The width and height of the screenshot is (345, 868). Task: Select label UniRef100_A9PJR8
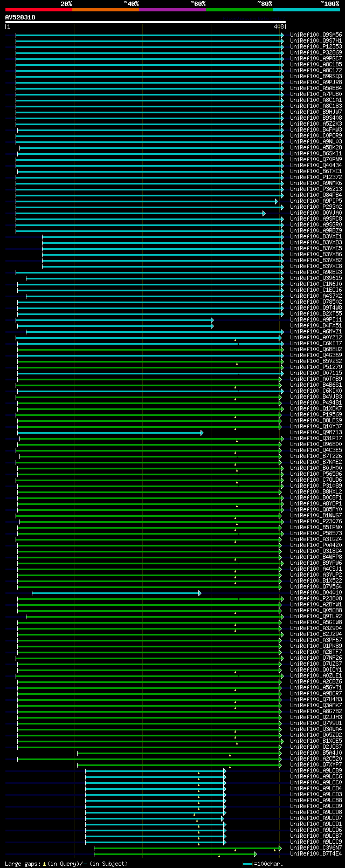click(x=316, y=82)
